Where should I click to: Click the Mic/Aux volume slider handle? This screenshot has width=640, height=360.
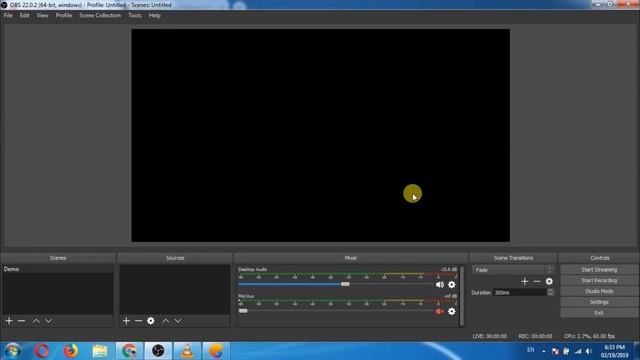click(243, 311)
